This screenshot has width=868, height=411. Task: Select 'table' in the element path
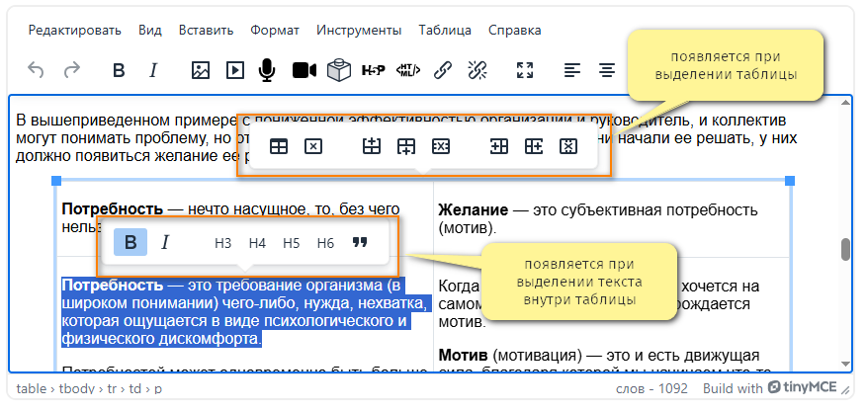coord(31,388)
